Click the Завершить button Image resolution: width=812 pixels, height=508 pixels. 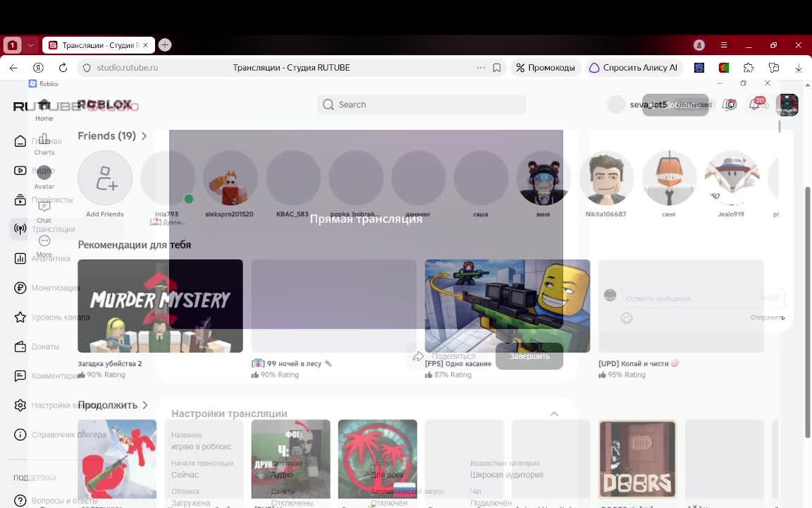click(x=529, y=356)
